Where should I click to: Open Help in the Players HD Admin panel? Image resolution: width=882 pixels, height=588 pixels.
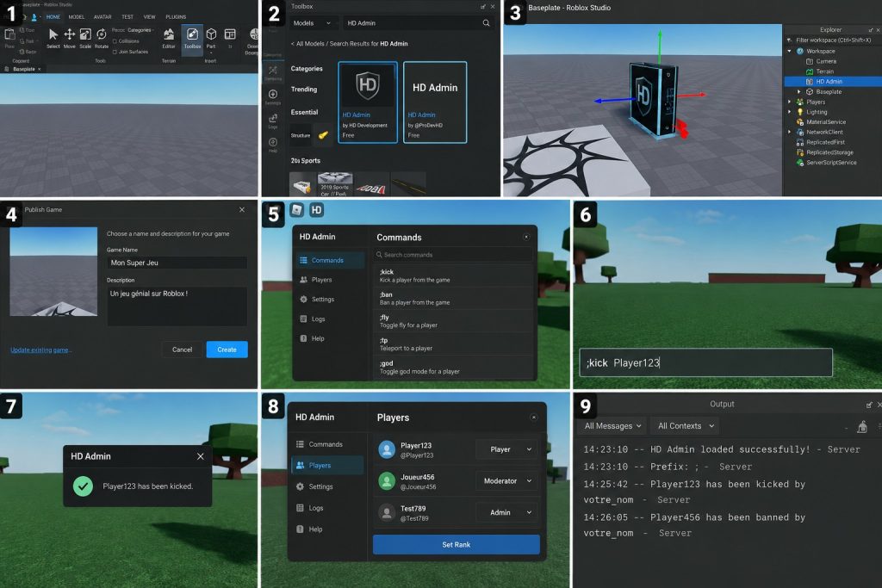point(327,529)
